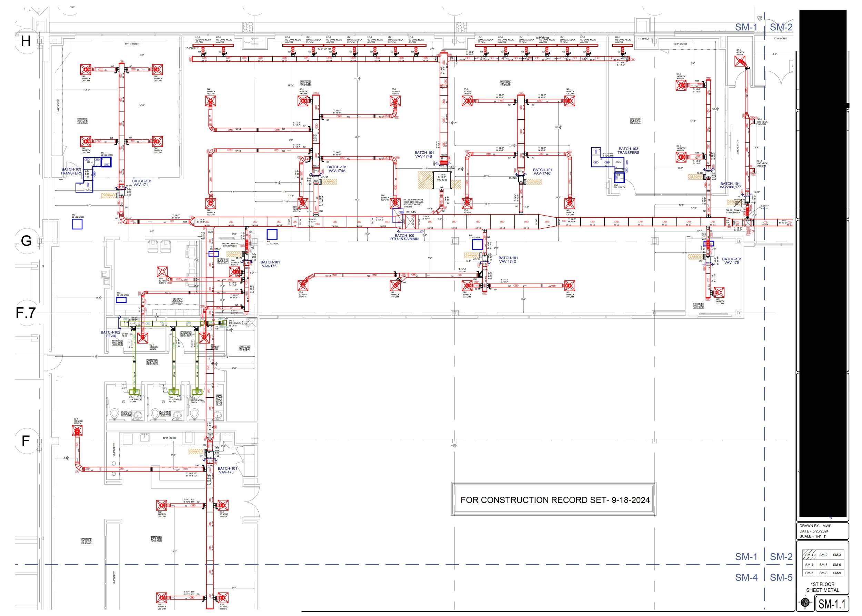This screenshot has height=616, width=862.
Task: Click the large SM-5 match line label
Action: coord(781,577)
